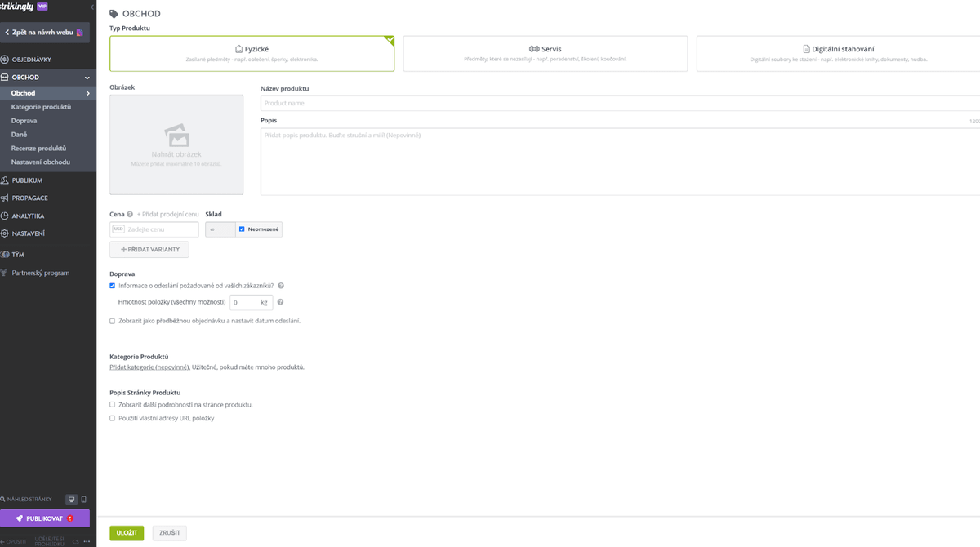The image size is (980, 547).
Task: Select the Digitální stahování product type
Action: pyautogui.click(x=838, y=54)
